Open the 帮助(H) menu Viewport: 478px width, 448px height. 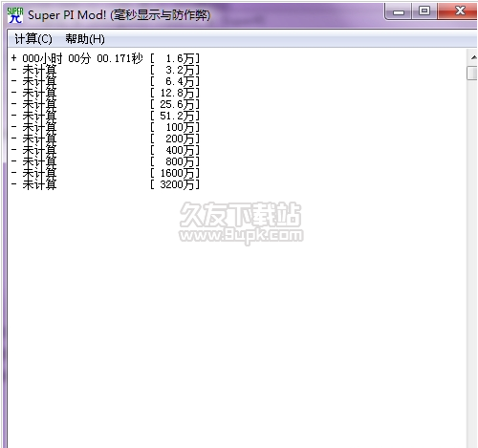(x=85, y=39)
